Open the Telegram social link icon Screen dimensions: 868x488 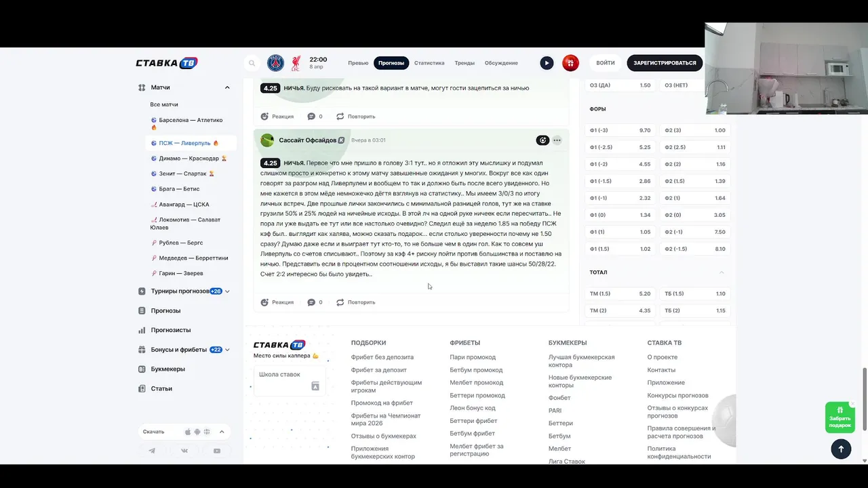[152, 451]
